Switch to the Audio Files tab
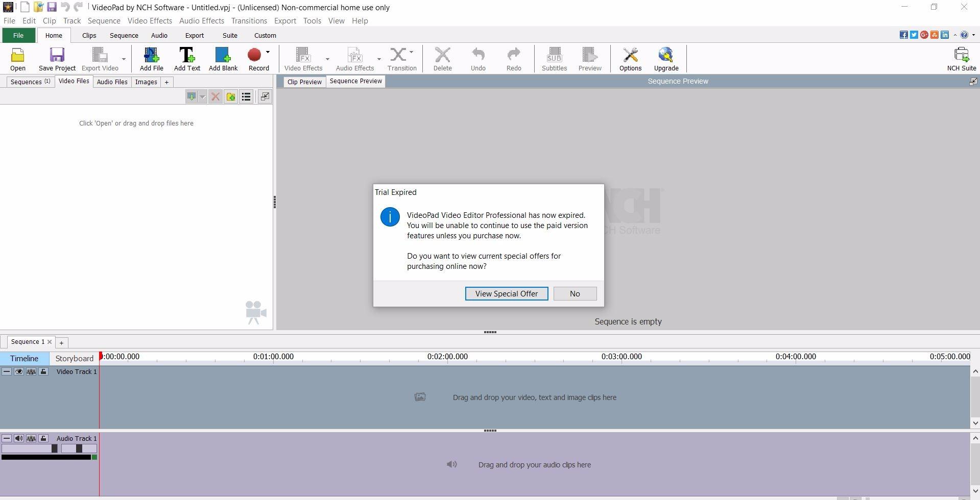Image resolution: width=980 pixels, height=500 pixels. point(112,82)
